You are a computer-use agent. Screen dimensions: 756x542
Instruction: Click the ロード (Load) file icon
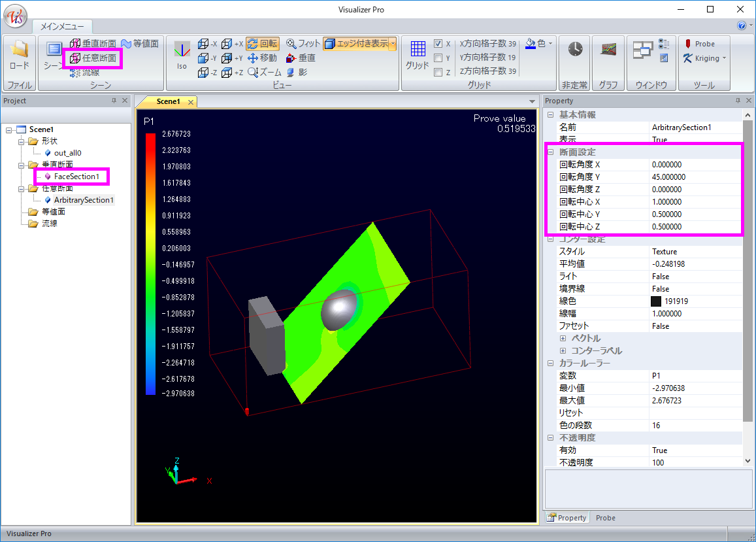pos(19,54)
